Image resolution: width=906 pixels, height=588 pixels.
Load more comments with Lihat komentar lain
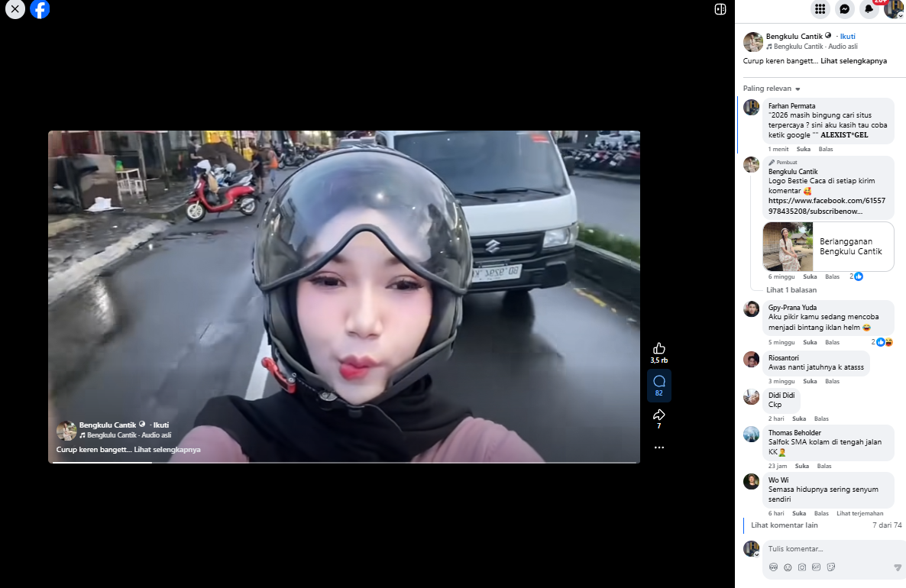(x=784, y=525)
